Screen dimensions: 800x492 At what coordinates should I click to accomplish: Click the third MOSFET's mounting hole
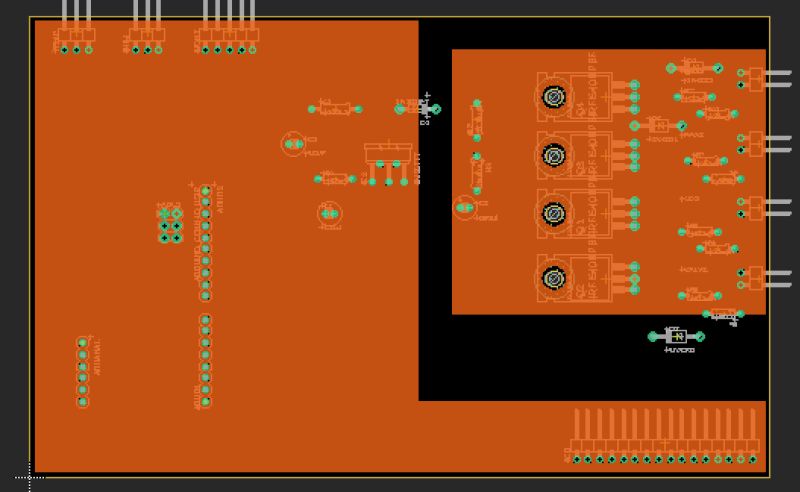(x=554, y=213)
